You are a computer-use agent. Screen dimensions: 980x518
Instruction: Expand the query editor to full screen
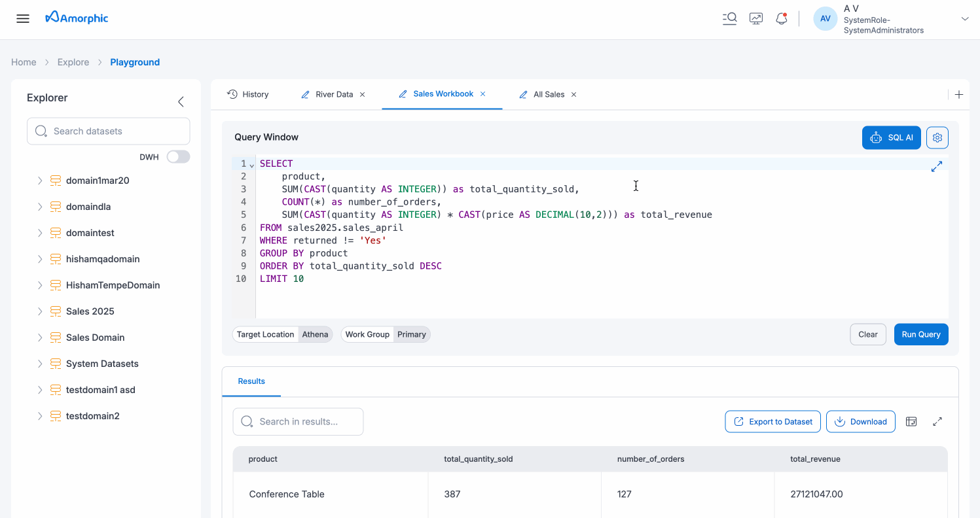(x=936, y=167)
